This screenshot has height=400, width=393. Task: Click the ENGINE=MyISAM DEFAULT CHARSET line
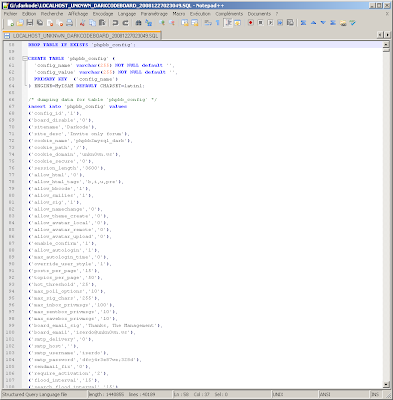click(x=86, y=86)
